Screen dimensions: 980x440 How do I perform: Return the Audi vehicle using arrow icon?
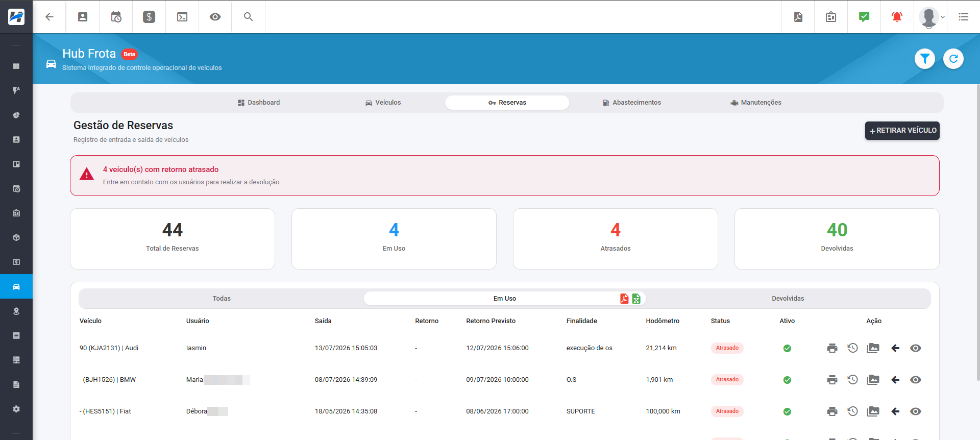pyautogui.click(x=895, y=348)
